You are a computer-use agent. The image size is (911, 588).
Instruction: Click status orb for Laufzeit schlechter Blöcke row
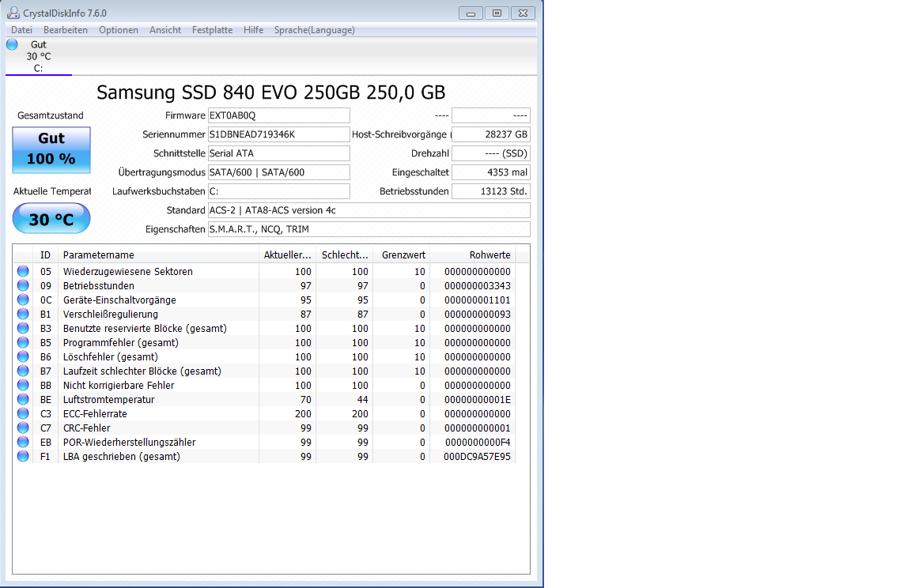(x=23, y=371)
